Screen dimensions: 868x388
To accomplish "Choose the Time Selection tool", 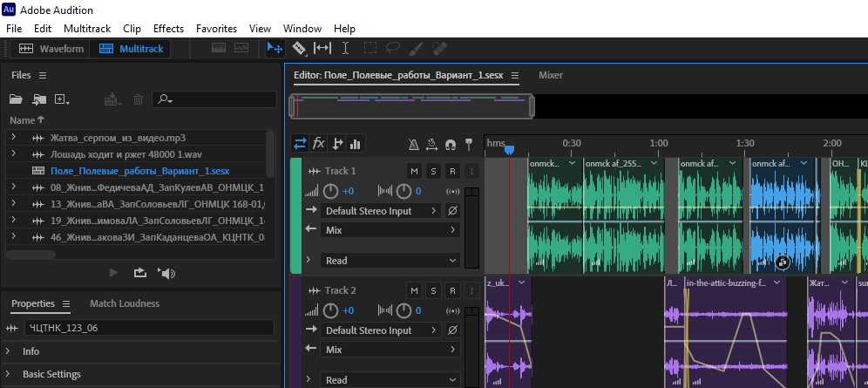I will pyautogui.click(x=345, y=49).
